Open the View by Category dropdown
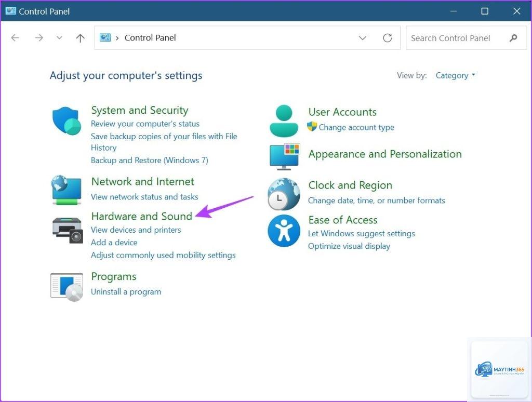This screenshot has height=402, width=532. pyautogui.click(x=455, y=75)
